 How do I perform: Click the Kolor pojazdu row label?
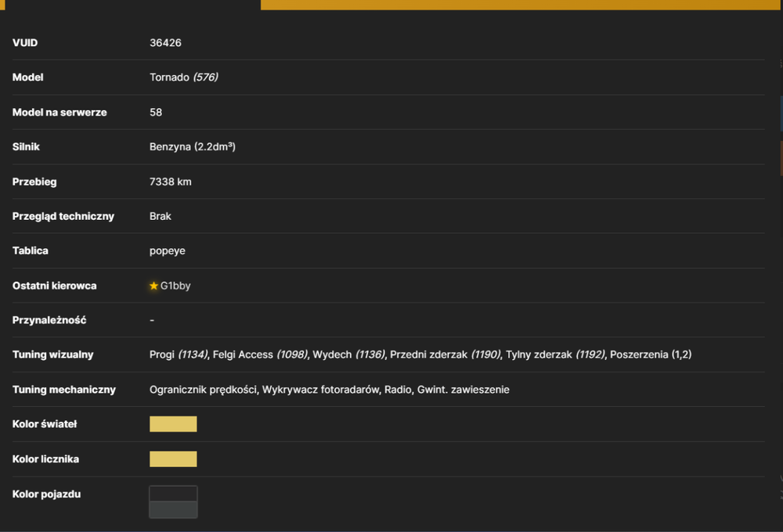pos(46,494)
